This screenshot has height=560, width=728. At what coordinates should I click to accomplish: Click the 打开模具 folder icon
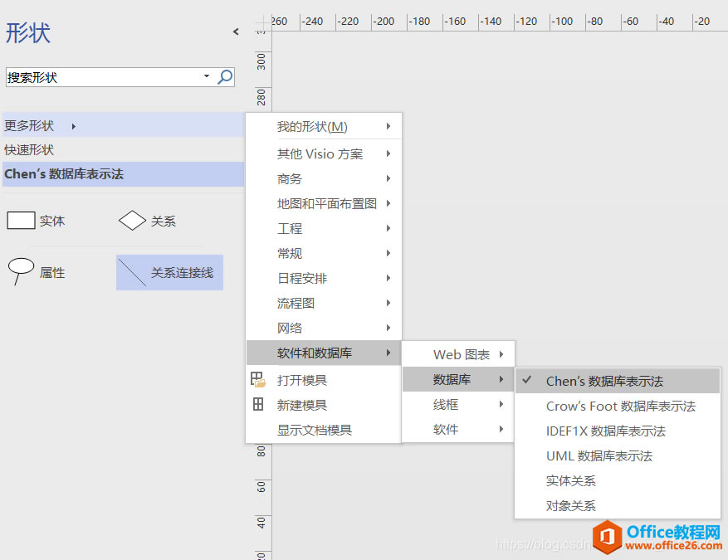(258, 380)
